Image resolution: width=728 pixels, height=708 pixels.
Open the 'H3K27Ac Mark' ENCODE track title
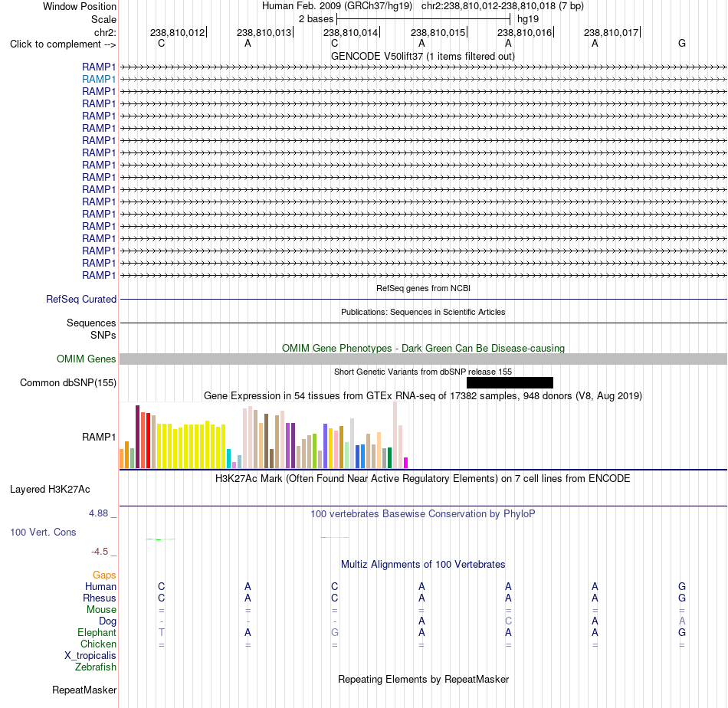coord(422,479)
